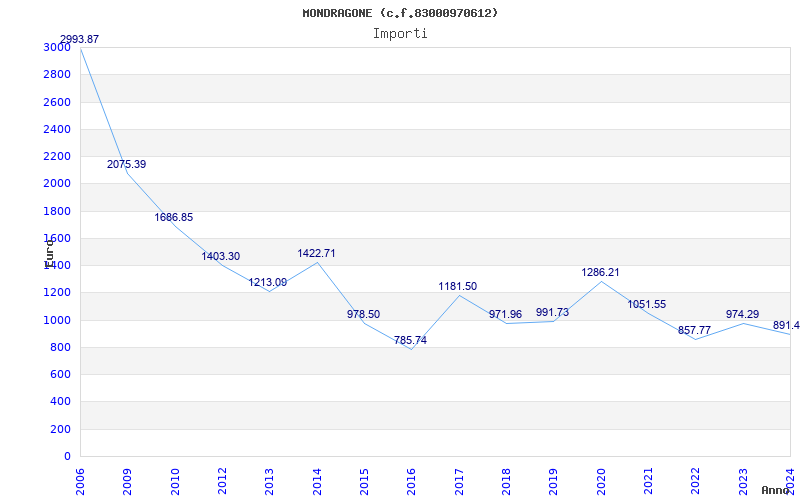Click the y-axis value 1800
Viewport: 800px width, 500px height.
coord(57,211)
